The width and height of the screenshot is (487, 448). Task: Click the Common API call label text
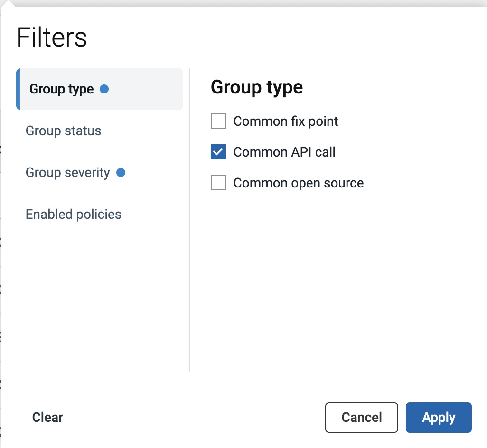click(x=284, y=152)
